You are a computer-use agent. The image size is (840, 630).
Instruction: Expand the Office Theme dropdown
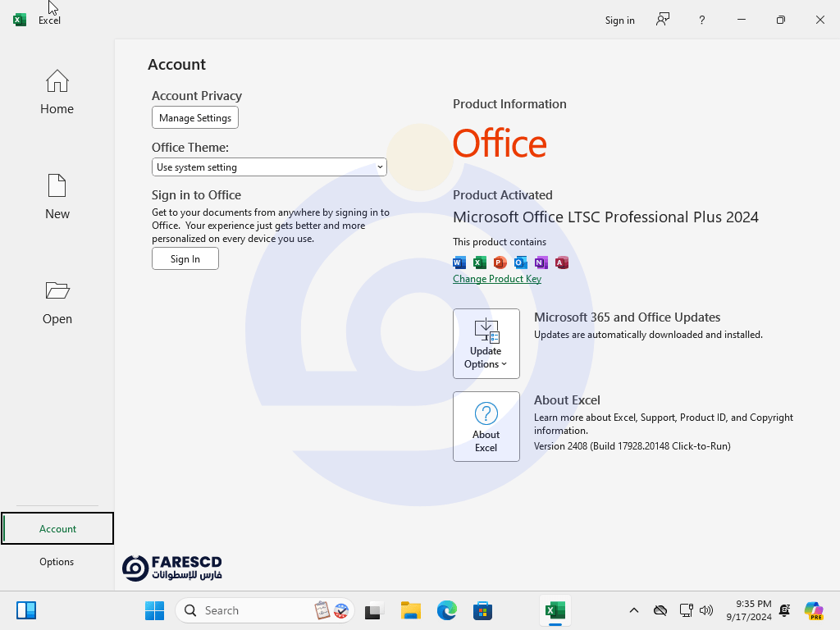tap(269, 167)
